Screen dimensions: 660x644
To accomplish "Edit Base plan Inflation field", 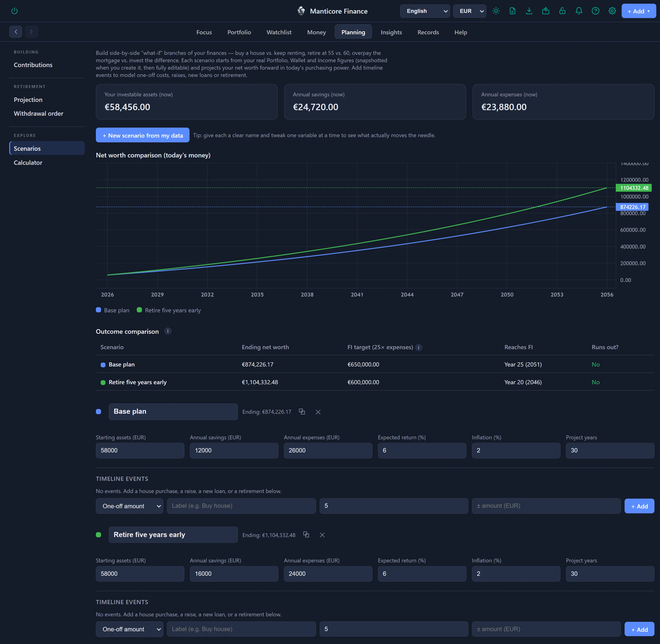I will (516, 451).
